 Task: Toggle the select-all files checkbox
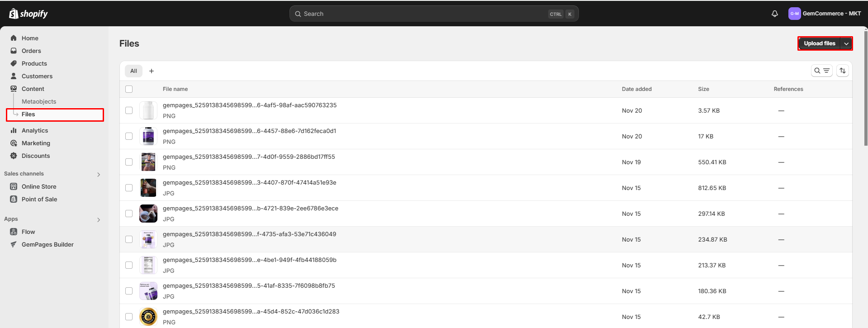point(129,89)
